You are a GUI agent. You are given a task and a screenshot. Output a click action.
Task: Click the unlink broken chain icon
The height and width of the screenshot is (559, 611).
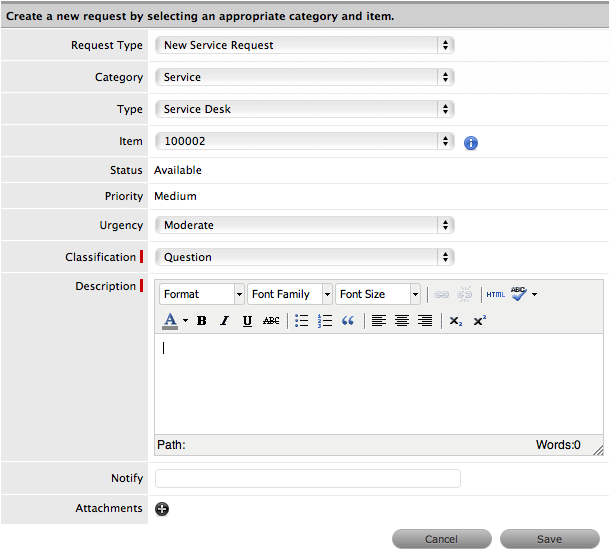click(464, 294)
